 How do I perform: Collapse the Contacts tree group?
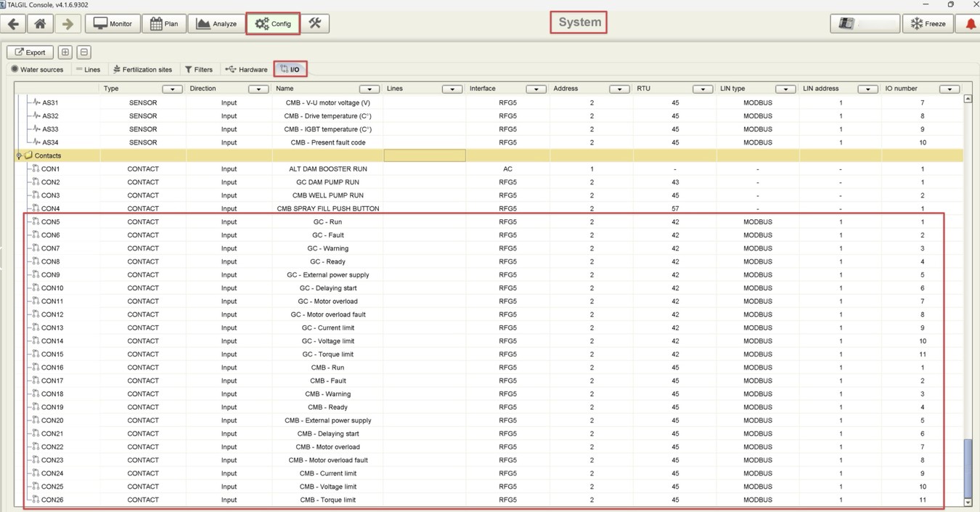19,155
